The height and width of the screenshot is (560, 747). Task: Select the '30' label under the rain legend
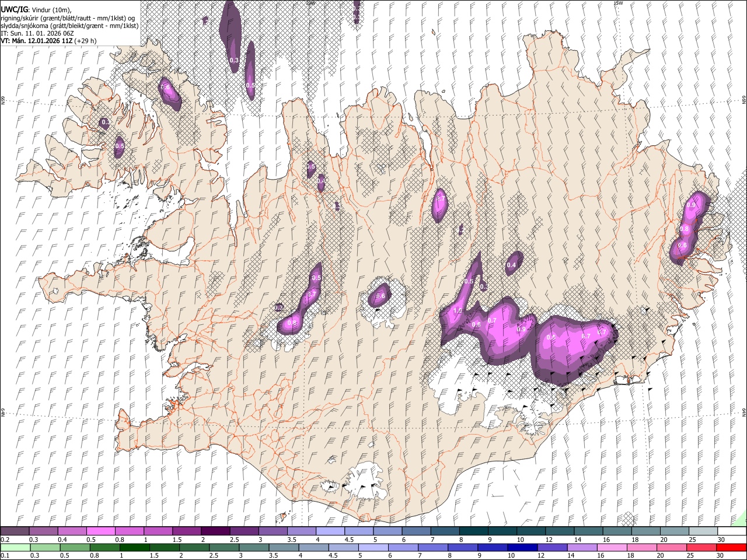click(x=720, y=555)
